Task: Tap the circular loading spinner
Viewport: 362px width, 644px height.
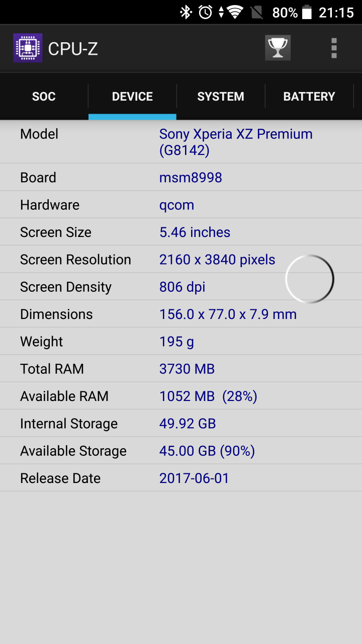Action: pos(310,279)
